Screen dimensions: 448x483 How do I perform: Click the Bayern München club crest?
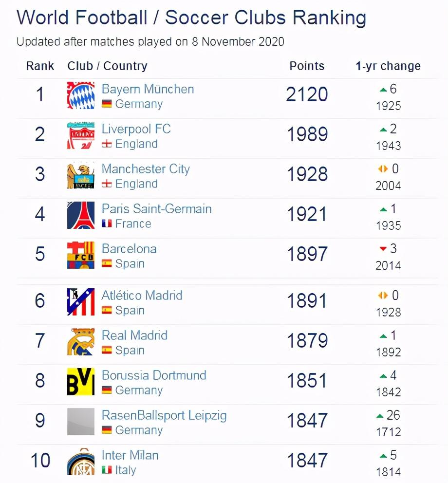point(81,95)
